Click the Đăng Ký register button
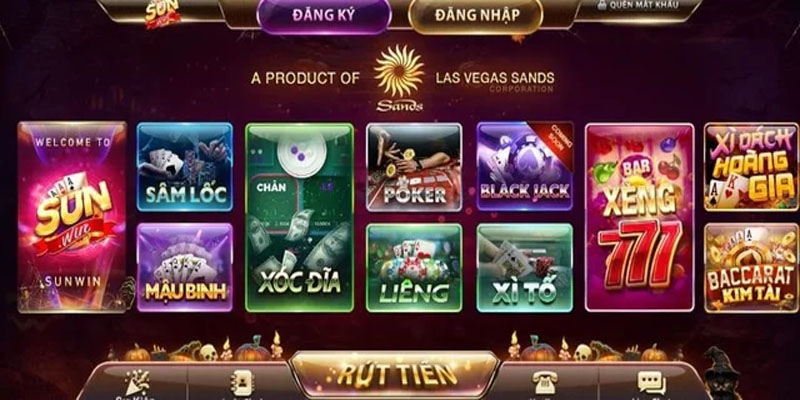Screen dimensions: 800x400 324,16
